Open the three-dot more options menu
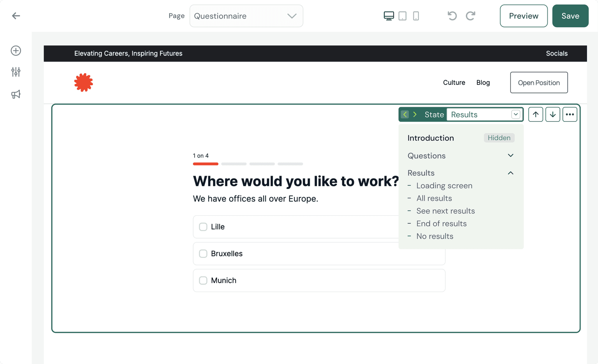This screenshot has height=364, width=598. pyautogui.click(x=570, y=114)
